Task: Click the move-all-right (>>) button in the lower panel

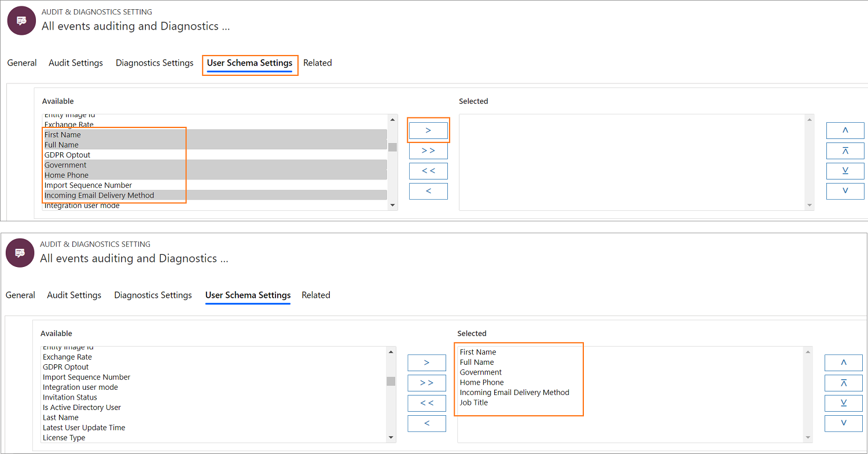Action: (x=426, y=383)
